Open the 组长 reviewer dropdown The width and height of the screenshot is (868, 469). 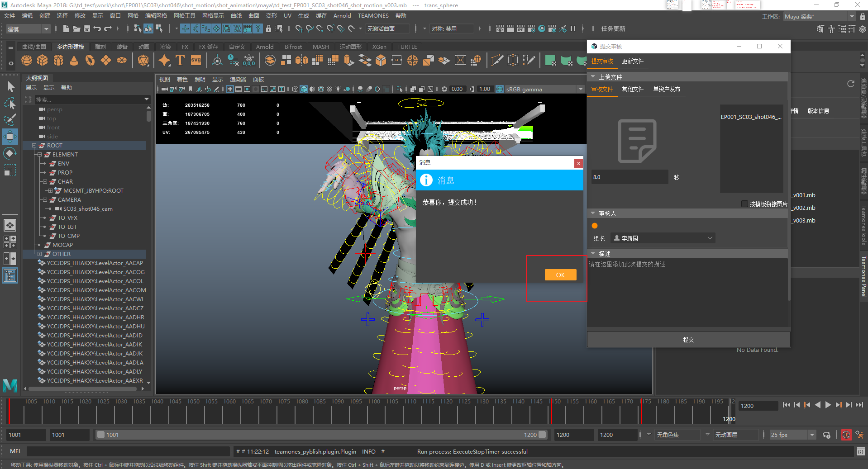(663, 238)
